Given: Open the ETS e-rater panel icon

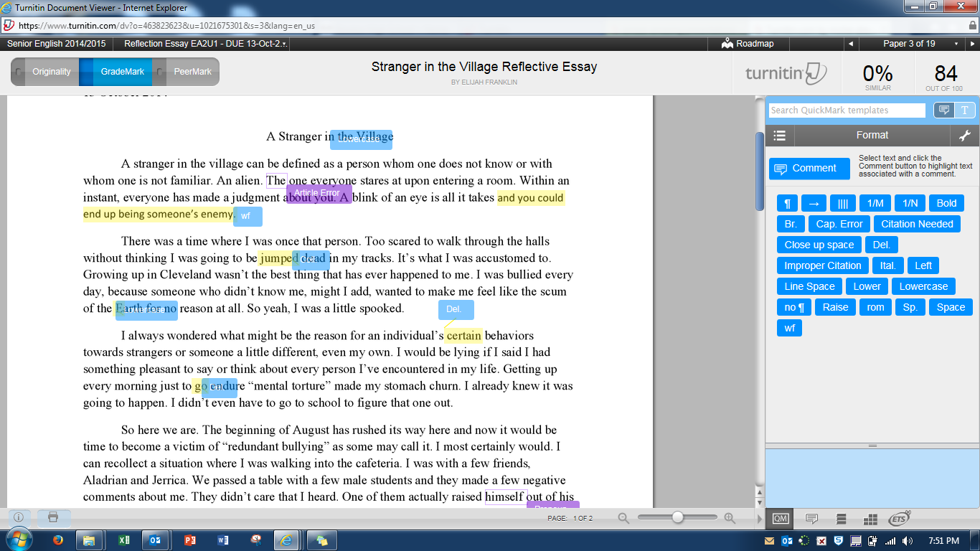Looking at the screenshot, I should 899,519.
